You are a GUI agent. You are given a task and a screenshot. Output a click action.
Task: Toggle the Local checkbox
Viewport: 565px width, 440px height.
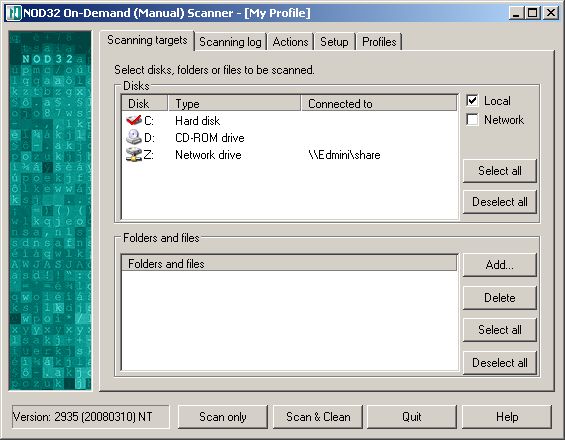[472, 101]
